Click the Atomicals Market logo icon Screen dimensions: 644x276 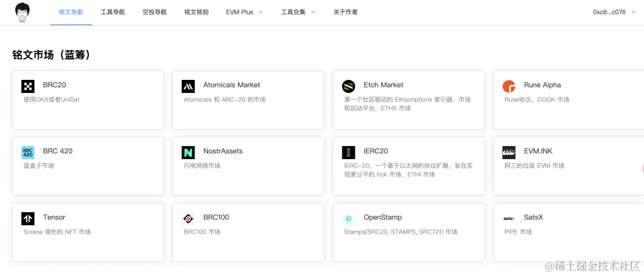click(x=188, y=86)
